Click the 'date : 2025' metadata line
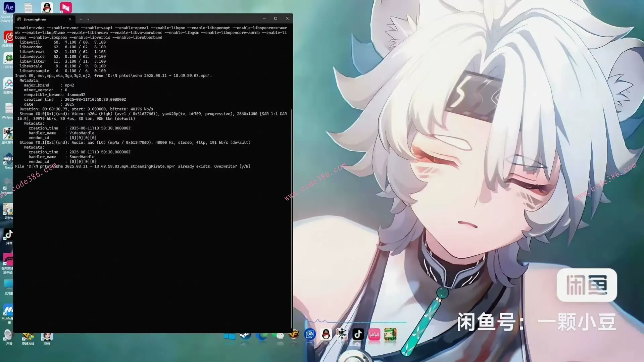 49,104
